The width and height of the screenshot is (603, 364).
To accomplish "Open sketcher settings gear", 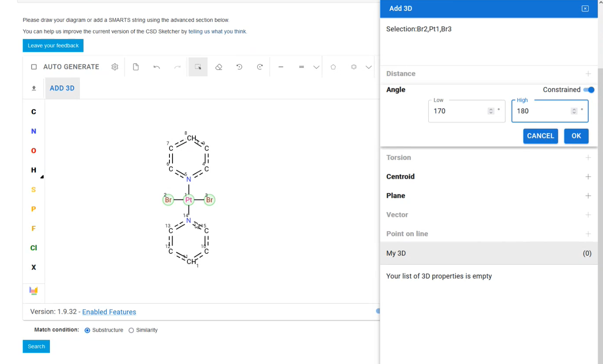I will [x=115, y=67].
